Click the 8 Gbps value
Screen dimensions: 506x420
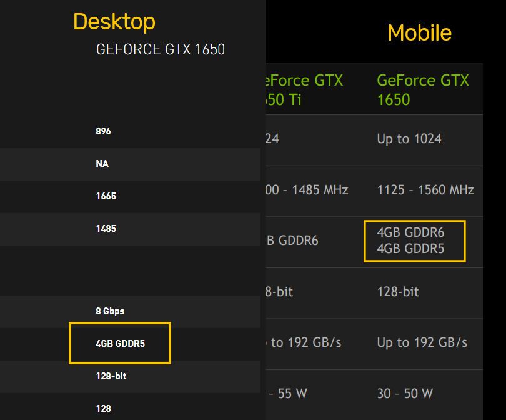(x=110, y=311)
